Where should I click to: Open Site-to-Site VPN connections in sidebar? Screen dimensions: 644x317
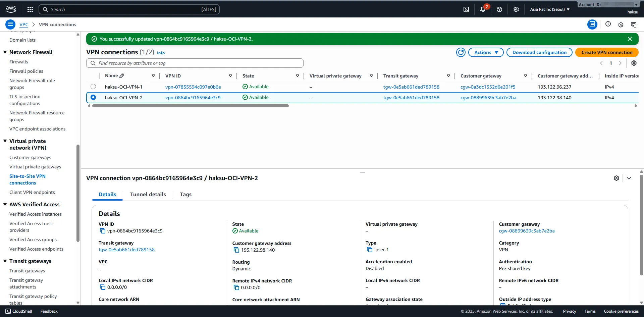click(x=28, y=179)
